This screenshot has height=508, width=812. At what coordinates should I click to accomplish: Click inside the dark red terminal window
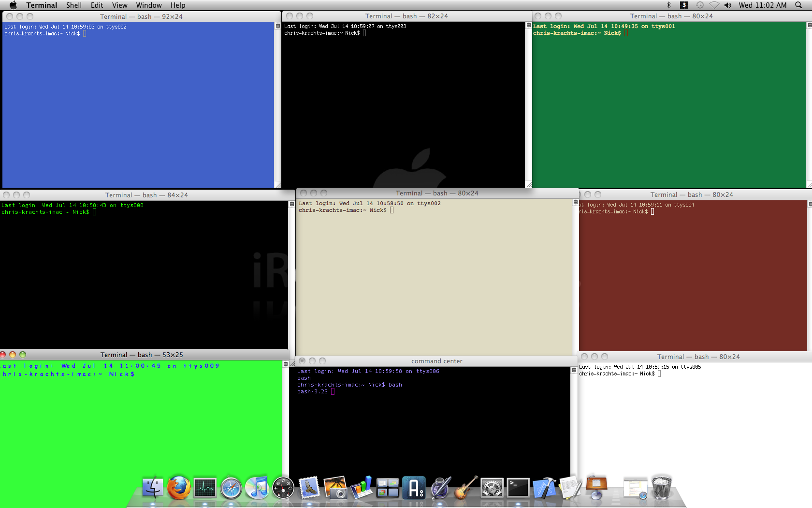click(692, 281)
